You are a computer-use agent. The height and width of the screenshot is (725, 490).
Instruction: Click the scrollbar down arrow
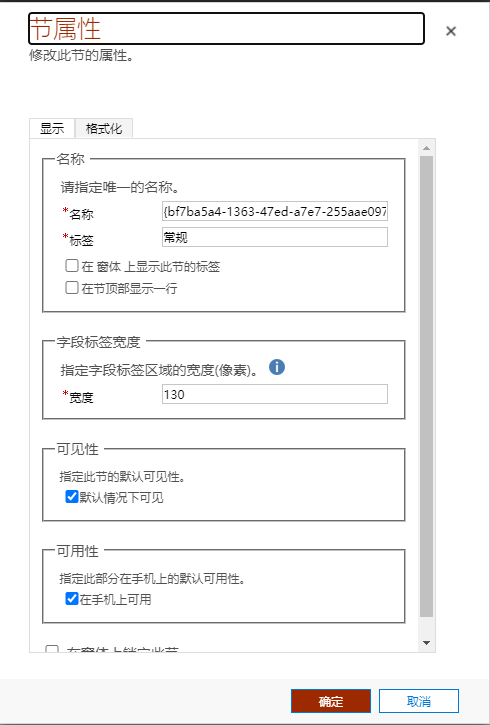pos(426,643)
